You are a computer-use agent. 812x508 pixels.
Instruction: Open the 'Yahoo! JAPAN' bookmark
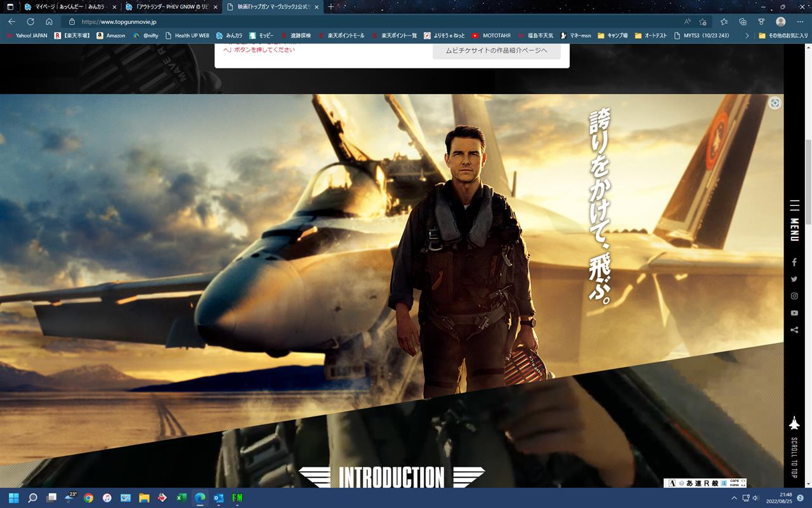tap(27, 36)
